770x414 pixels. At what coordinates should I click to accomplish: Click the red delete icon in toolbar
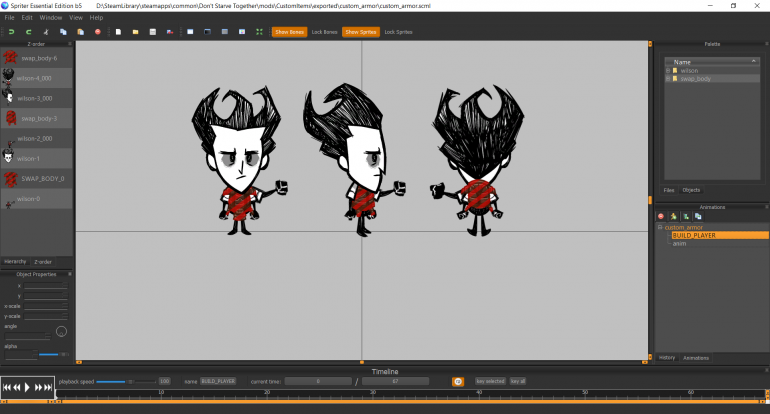97,32
